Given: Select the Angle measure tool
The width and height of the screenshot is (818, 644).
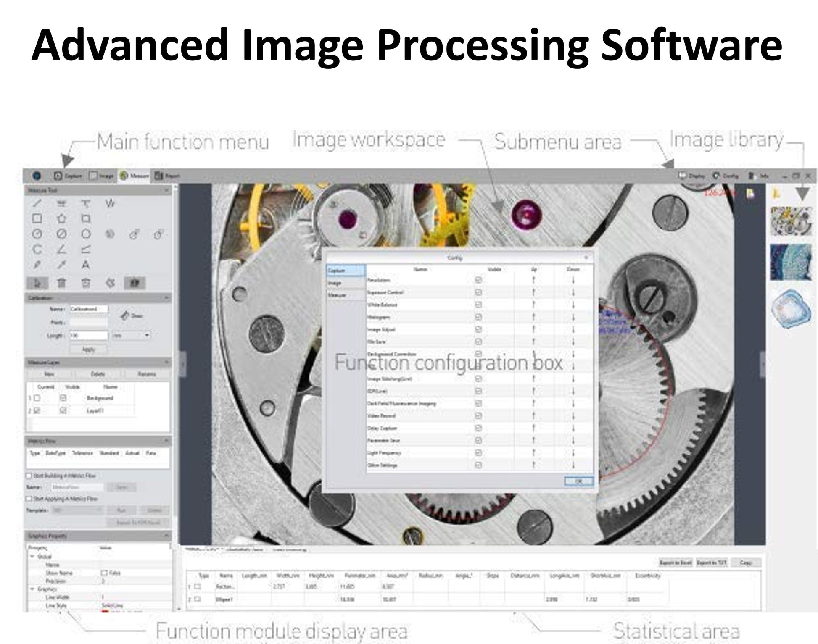Looking at the screenshot, I should [61, 250].
